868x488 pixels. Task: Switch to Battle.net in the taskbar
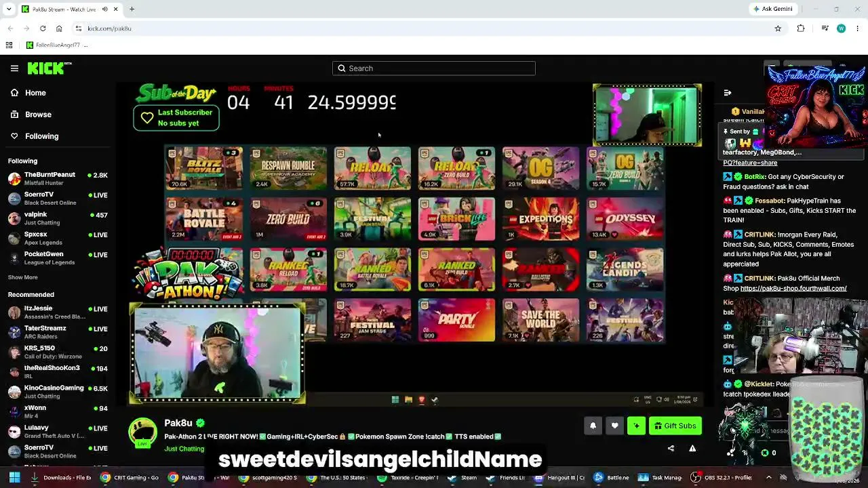click(611, 478)
